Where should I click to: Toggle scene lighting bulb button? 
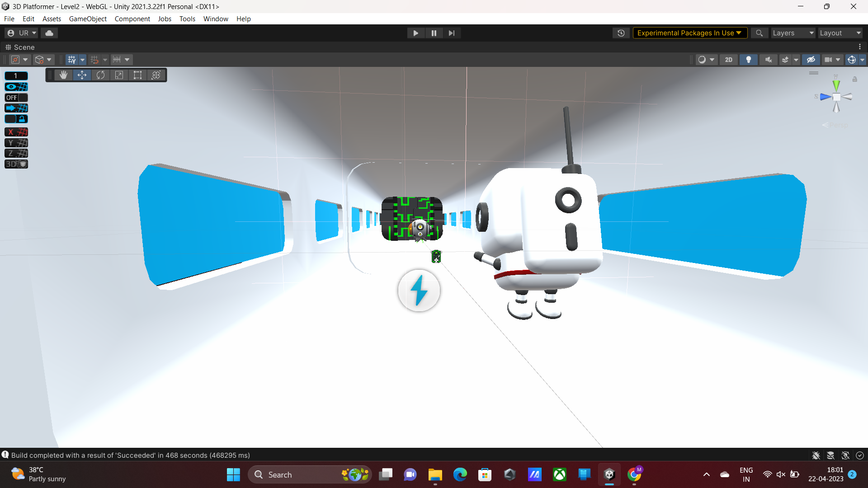(749, 60)
